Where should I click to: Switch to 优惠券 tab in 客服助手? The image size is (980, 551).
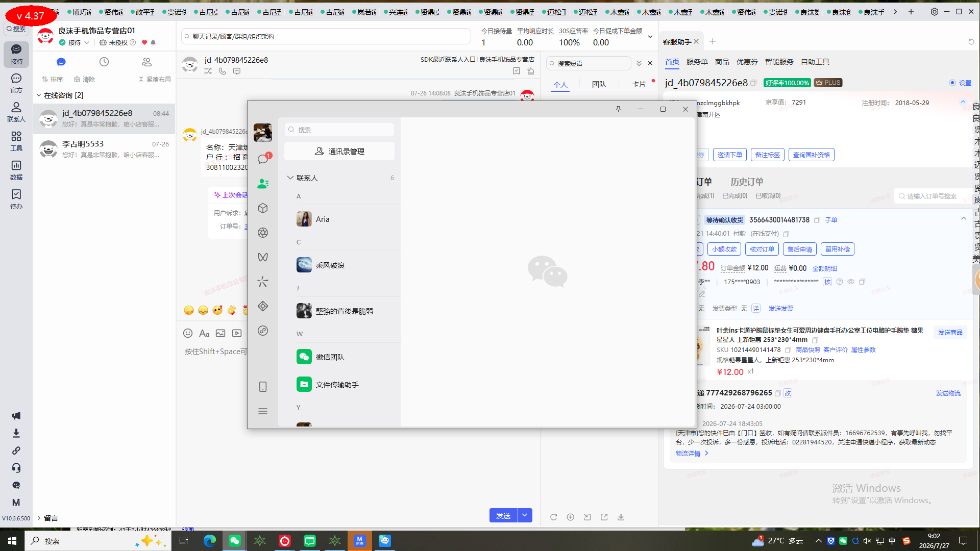coord(747,62)
